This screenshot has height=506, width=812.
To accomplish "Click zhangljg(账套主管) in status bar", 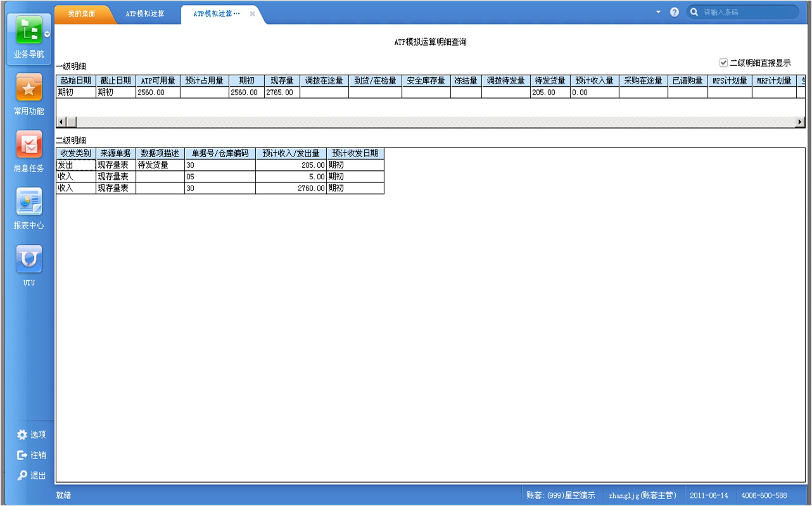I will [x=642, y=495].
